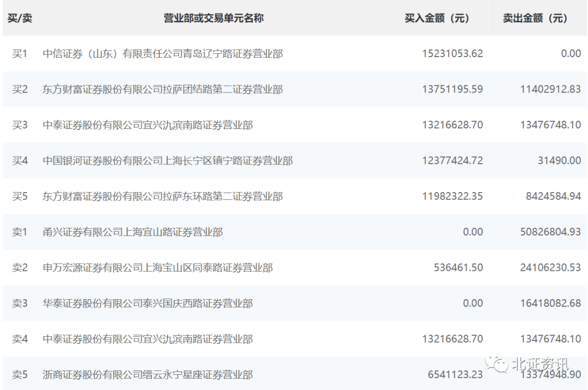Click 中泰证券宜兴氿滨南路营业部 in 买3 row
This screenshot has height=390, width=588.
click(148, 125)
